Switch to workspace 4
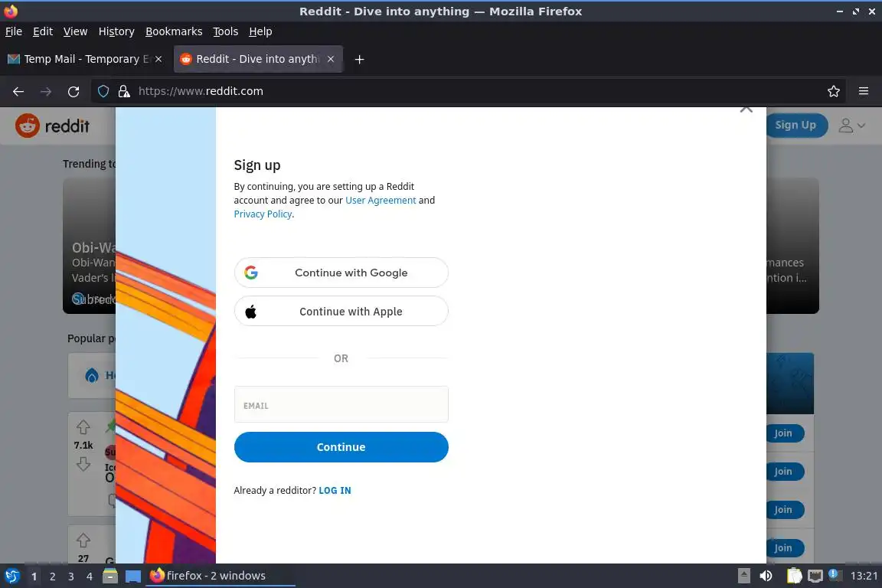 click(x=90, y=577)
